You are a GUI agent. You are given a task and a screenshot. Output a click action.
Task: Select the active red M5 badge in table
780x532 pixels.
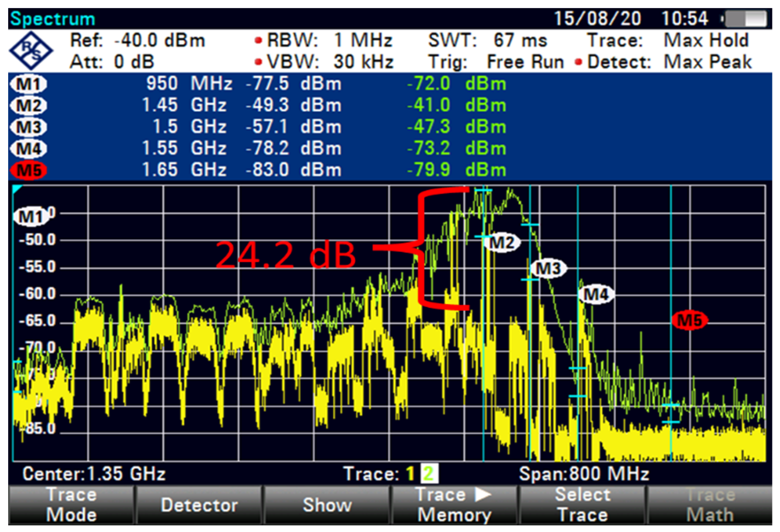[29, 170]
